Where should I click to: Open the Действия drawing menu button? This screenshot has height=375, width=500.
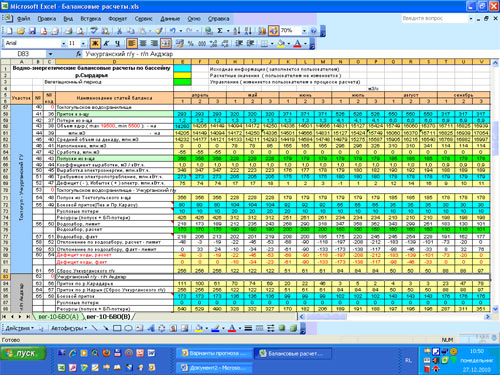pos(19,328)
